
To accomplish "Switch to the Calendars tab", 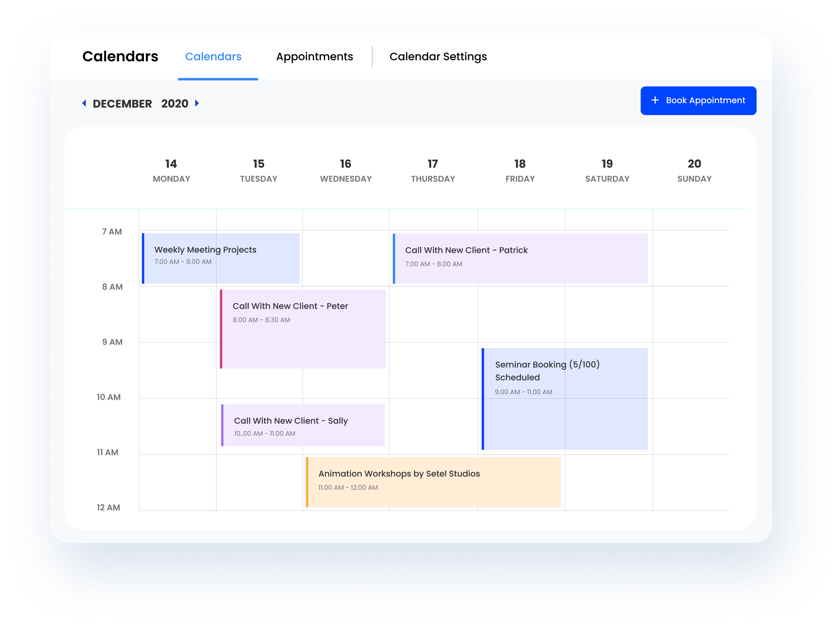I will click(x=213, y=57).
